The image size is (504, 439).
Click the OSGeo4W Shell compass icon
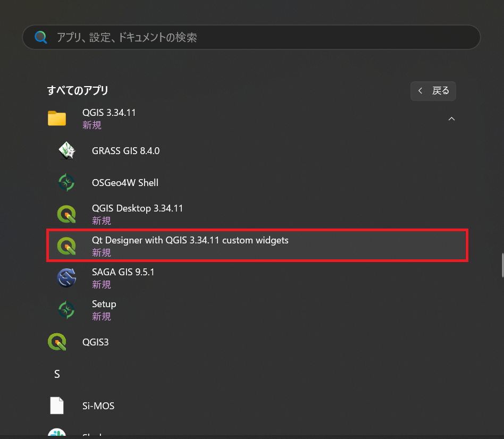click(66, 182)
